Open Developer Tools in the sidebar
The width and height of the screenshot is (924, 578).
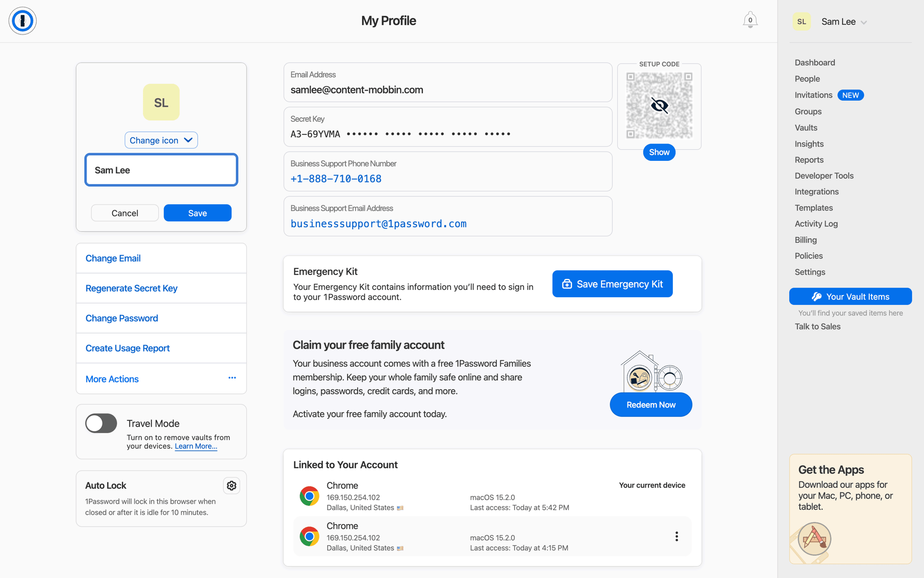(x=824, y=176)
